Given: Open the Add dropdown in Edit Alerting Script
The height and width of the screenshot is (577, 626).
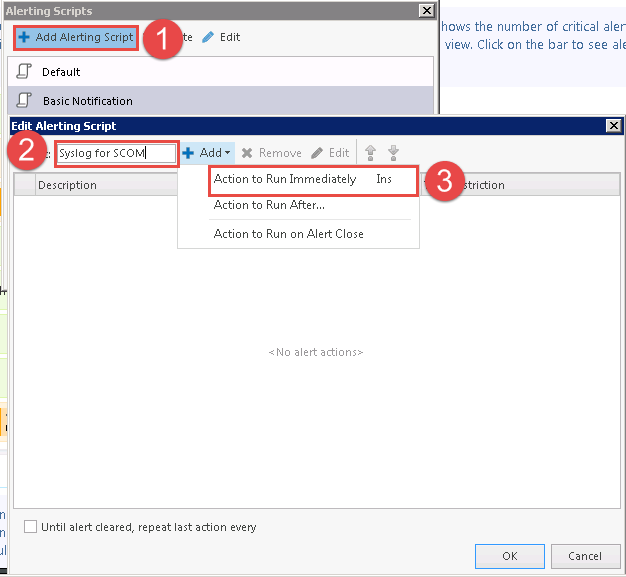Looking at the screenshot, I should tap(207, 153).
